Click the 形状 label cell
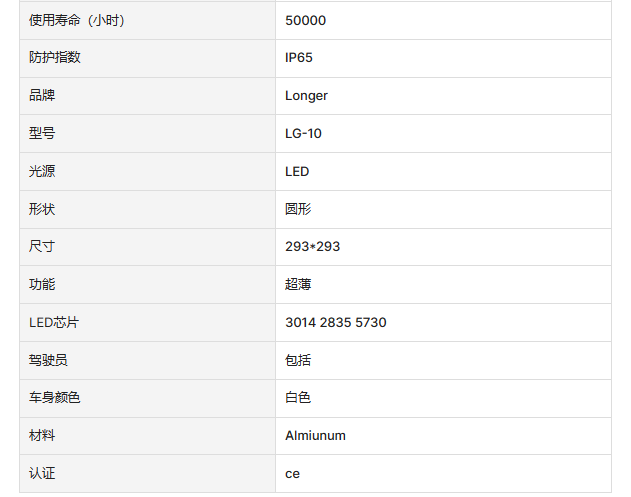Image resolution: width=631 pixels, height=497 pixels. click(x=42, y=209)
